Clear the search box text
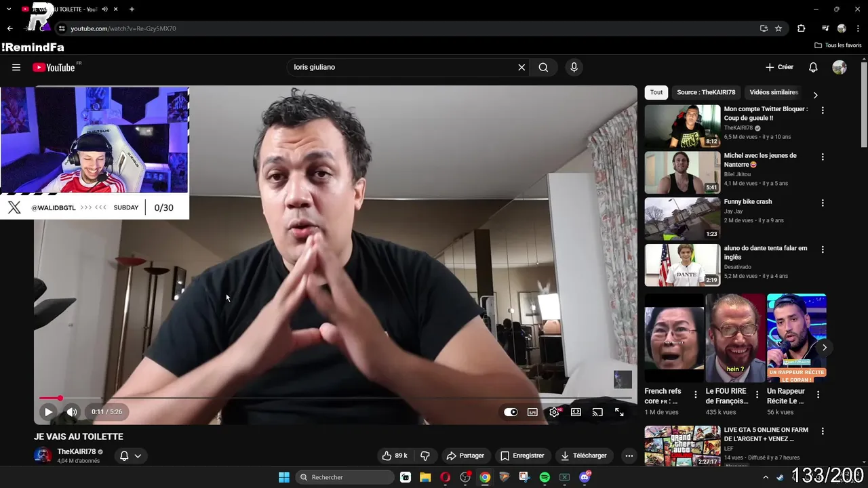The width and height of the screenshot is (868, 488). (521, 67)
